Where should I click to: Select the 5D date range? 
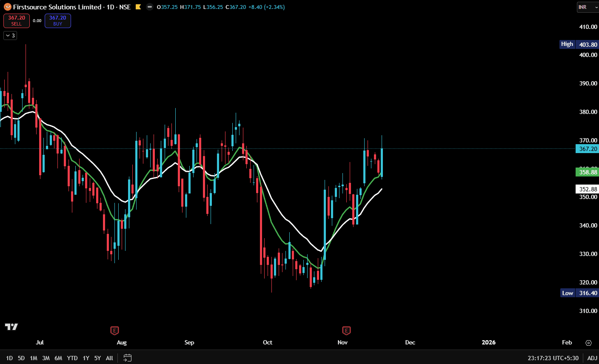21,358
